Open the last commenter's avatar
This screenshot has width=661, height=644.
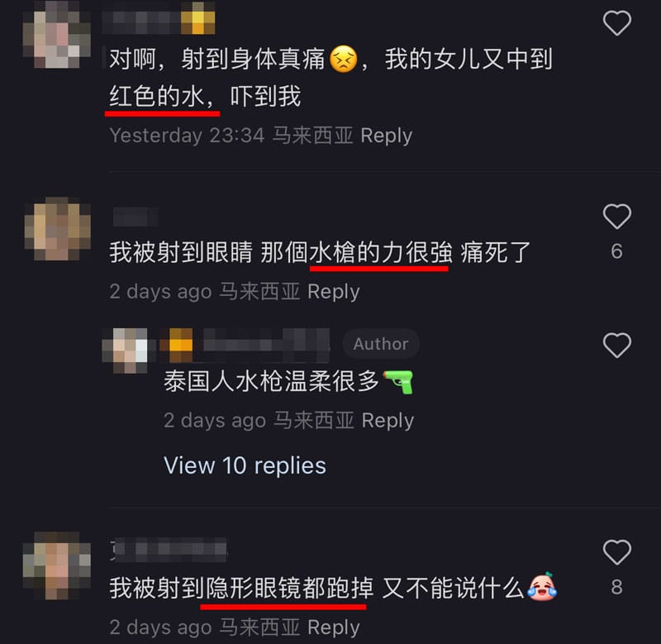click(x=57, y=565)
